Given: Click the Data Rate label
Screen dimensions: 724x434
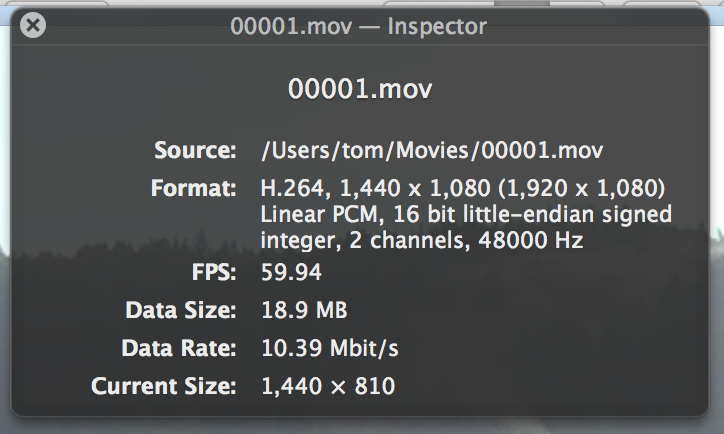Looking at the screenshot, I should (179, 348).
